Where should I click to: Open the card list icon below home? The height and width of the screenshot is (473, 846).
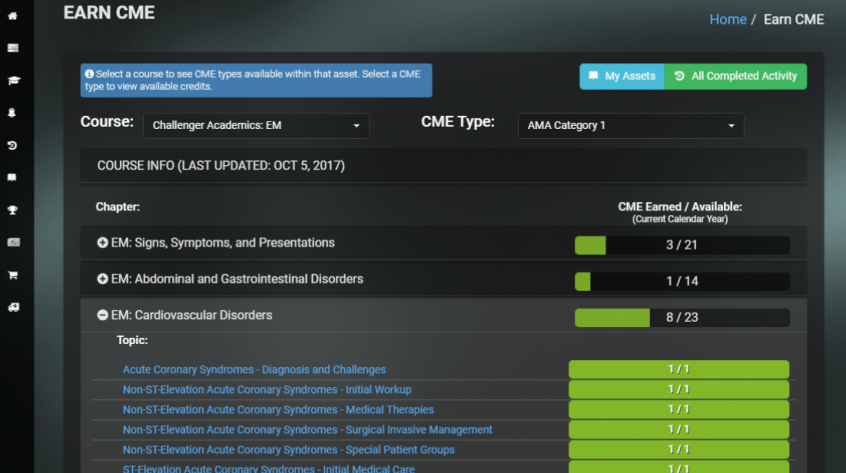[13, 49]
